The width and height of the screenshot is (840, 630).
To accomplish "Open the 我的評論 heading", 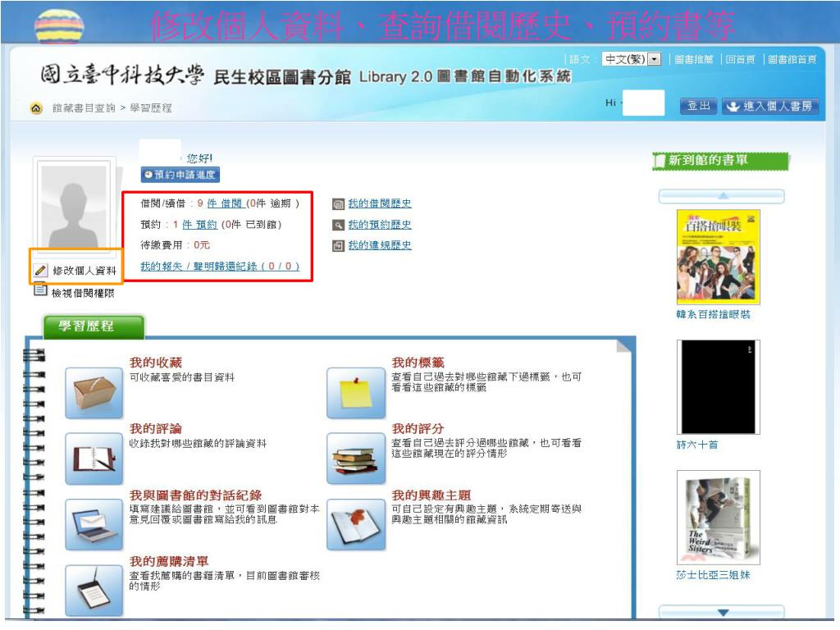I will pyautogui.click(x=156, y=428).
